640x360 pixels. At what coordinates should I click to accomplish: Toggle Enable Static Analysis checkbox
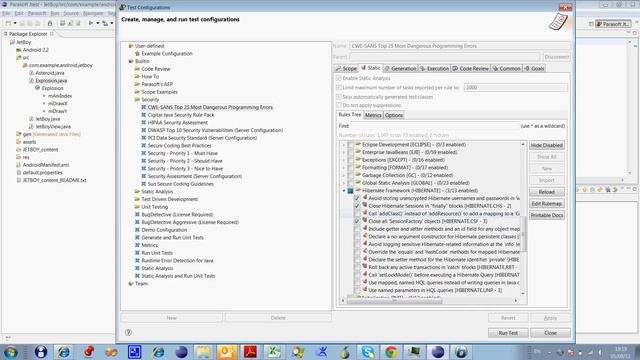338,78
